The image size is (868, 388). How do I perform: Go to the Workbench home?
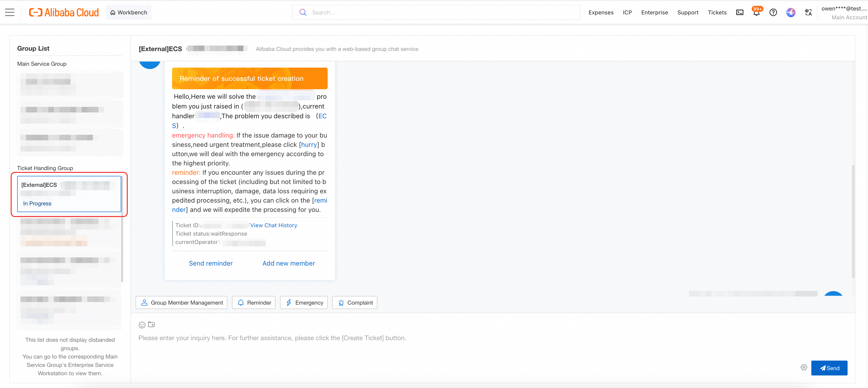[129, 13]
